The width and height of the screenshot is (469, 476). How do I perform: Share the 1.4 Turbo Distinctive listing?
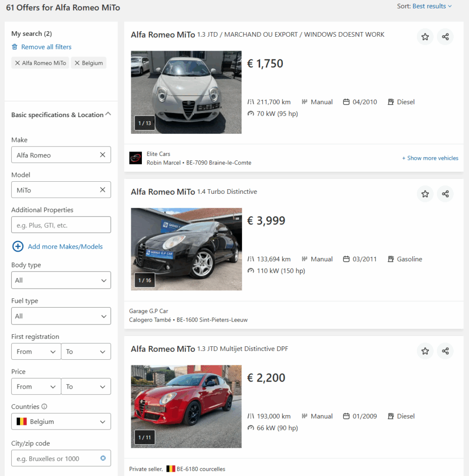(445, 194)
